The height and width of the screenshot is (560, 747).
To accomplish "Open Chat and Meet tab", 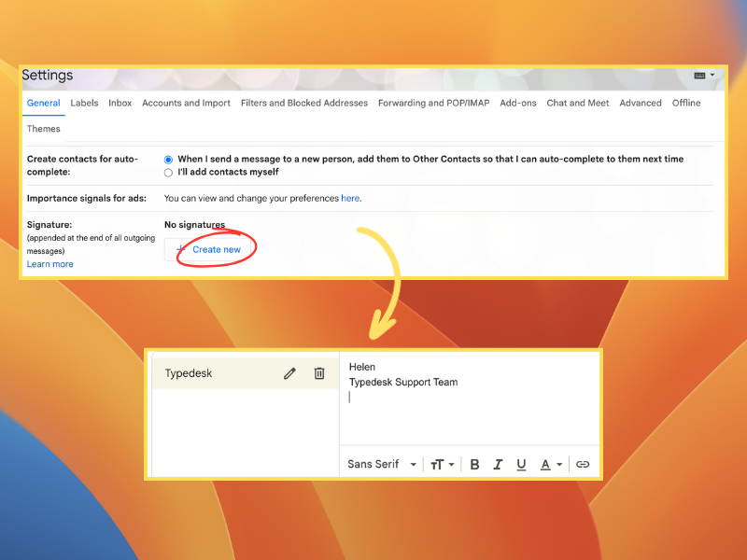I will pos(577,103).
